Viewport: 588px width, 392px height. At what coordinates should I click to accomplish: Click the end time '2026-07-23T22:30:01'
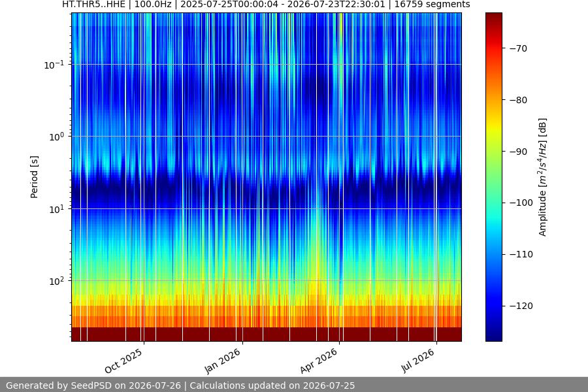pyautogui.click(x=336, y=5)
